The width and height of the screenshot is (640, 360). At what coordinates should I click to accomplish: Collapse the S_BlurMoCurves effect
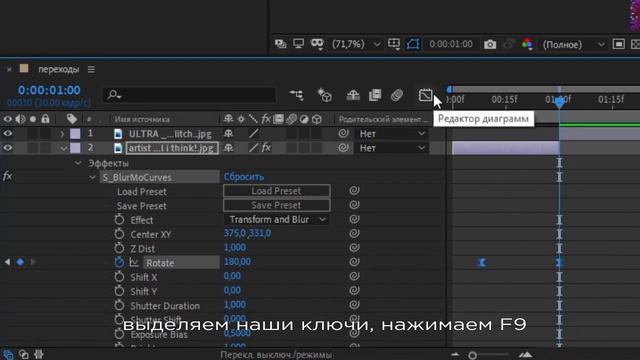[92, 177]
